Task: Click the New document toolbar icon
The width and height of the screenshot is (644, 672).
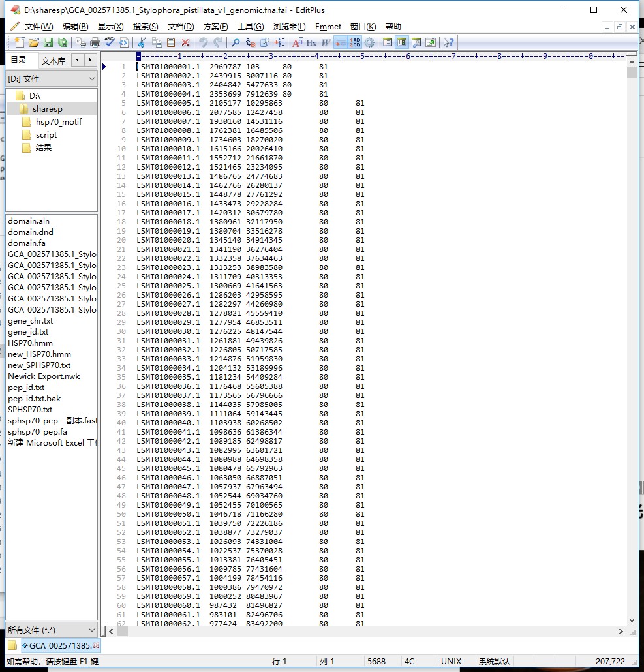Action: [x=19, y=43]
